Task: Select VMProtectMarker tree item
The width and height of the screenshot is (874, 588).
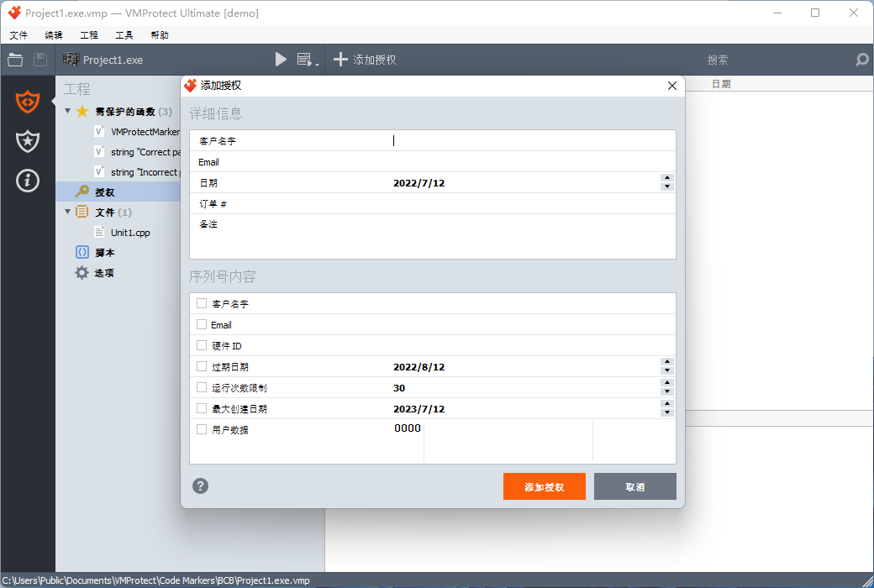Action: click(x=145, y=132)
